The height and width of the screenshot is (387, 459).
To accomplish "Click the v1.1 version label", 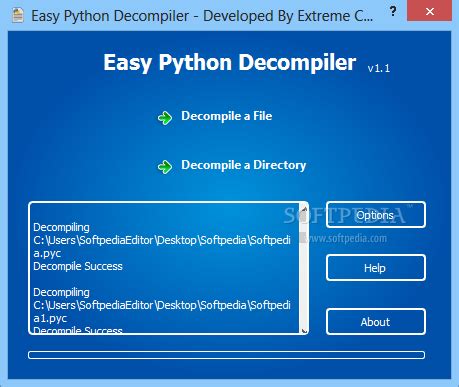I will 379,69.
